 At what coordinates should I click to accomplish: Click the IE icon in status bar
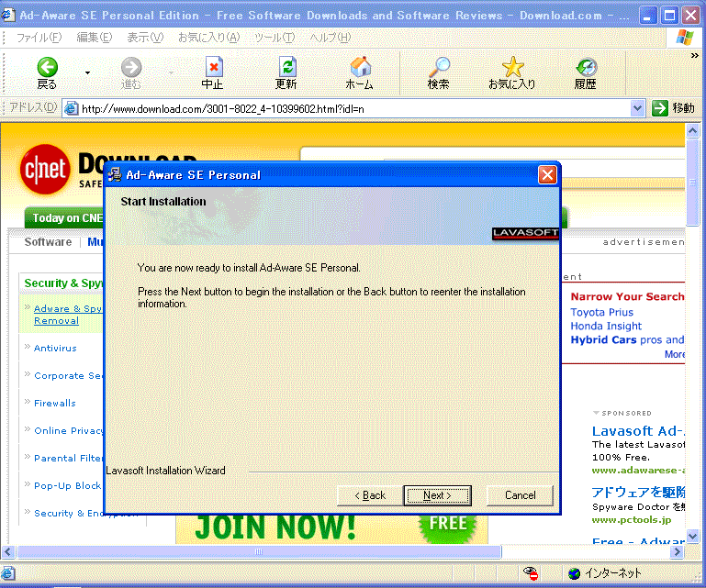[x=8, y=573]
